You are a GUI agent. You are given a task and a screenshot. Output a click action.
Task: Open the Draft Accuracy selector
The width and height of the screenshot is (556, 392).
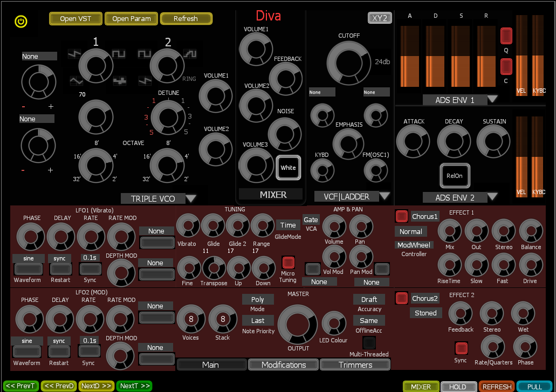tap(369, 299)
